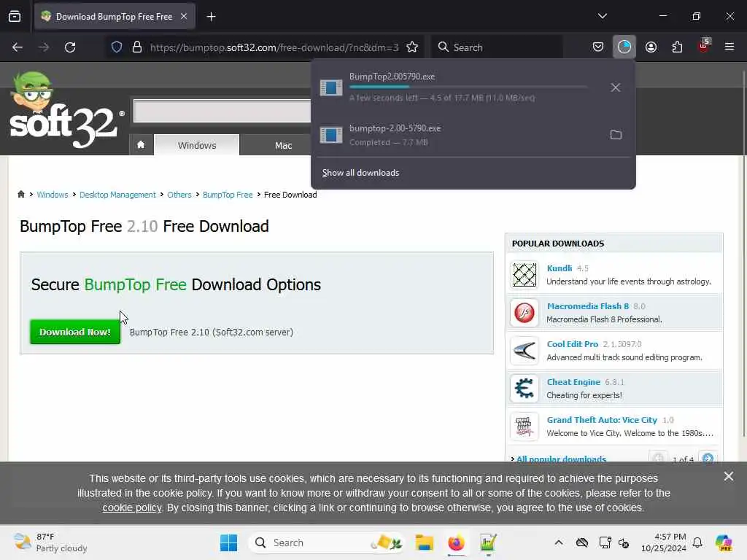This screenshot has height=560, width=747.
Task: Open All popular downloads link
Action: point(561,459)
